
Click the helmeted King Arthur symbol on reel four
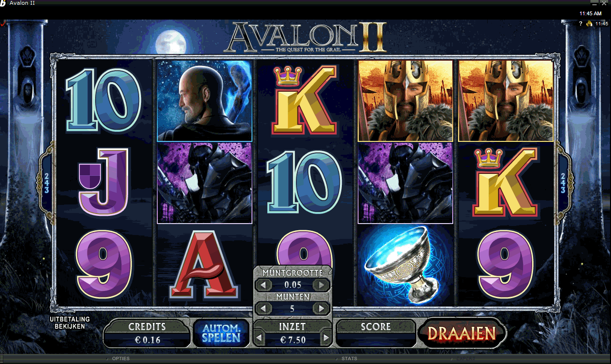405,101
